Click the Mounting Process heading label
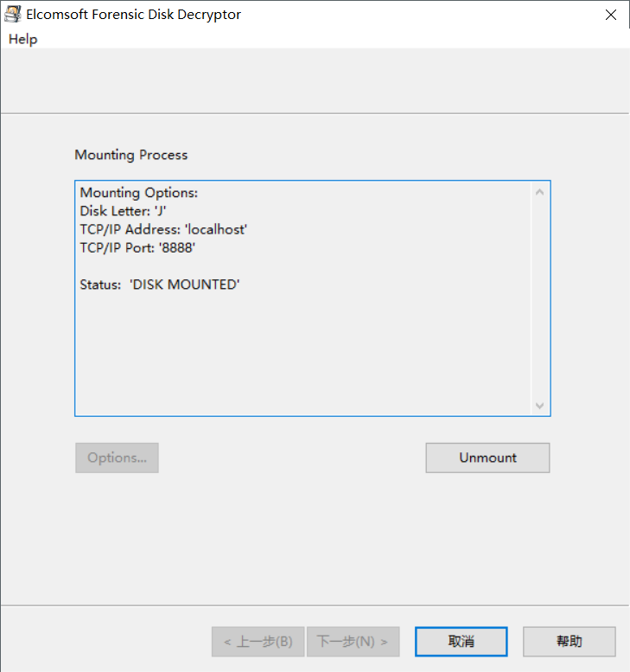Viewport: 630px width, 672px height. point(131,155)
